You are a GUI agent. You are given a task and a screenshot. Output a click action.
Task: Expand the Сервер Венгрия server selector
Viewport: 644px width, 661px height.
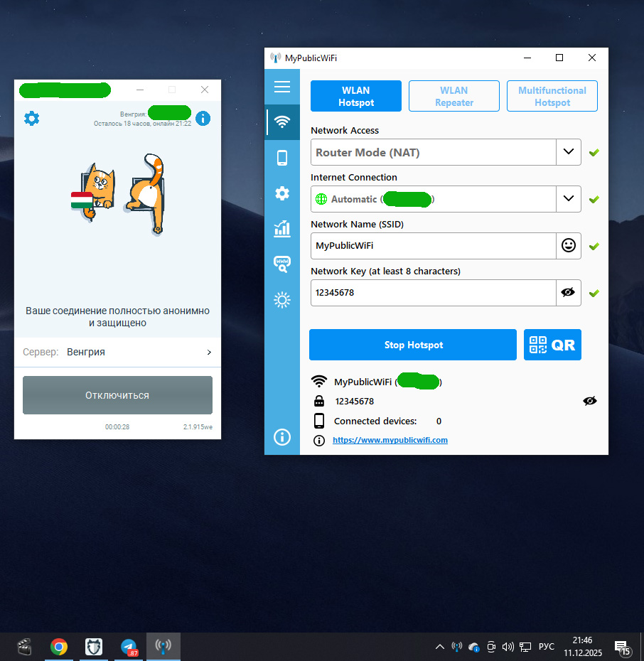tap(117, 352)
